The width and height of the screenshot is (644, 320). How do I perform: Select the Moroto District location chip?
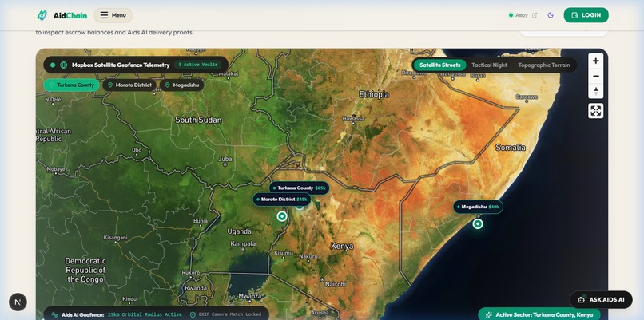(x=129, y=85)
